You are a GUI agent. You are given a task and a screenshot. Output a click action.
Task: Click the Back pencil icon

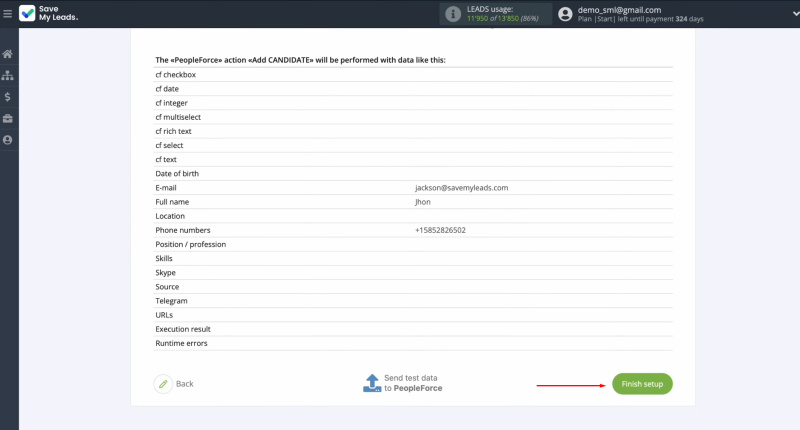tap(163, 384)
